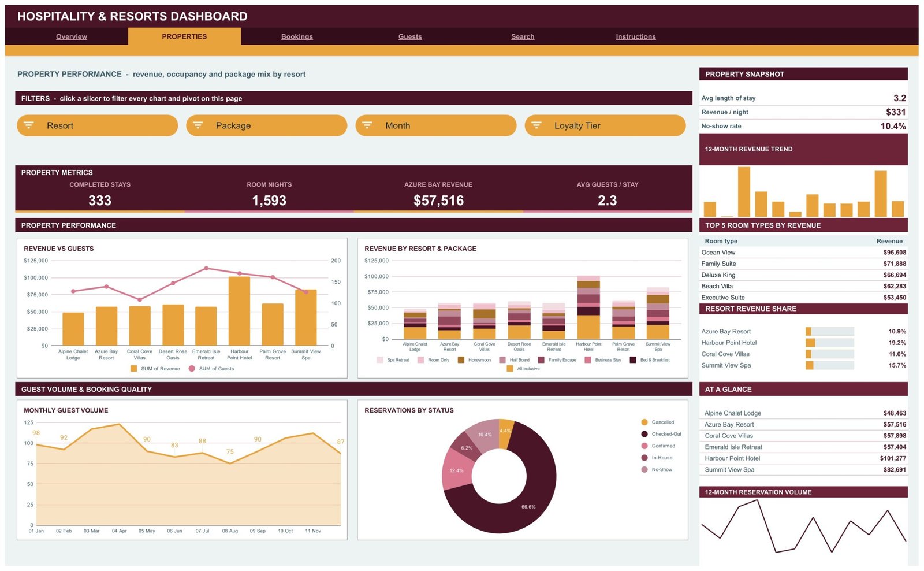Screen dimensions: 924x571
Task: Click the filter icon on Package slicer
Action: (x=198, y=125)
